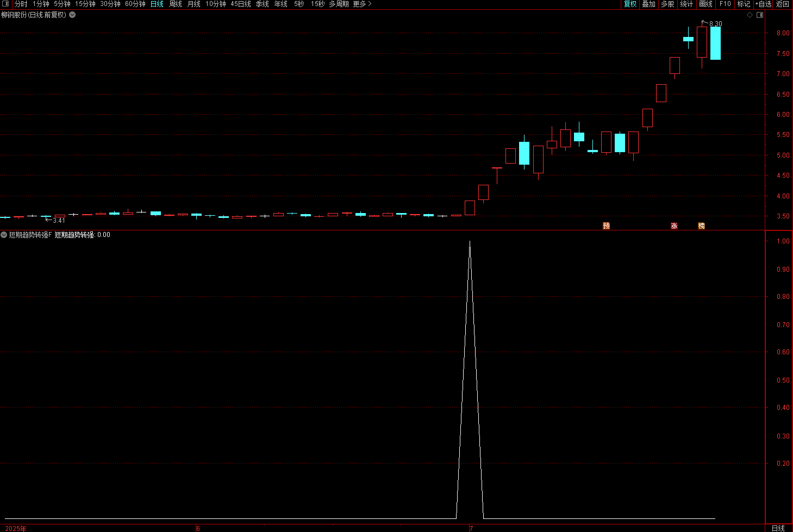Toggle the right side panel icon
793x532 pixels.
click(x=760, y=15)
